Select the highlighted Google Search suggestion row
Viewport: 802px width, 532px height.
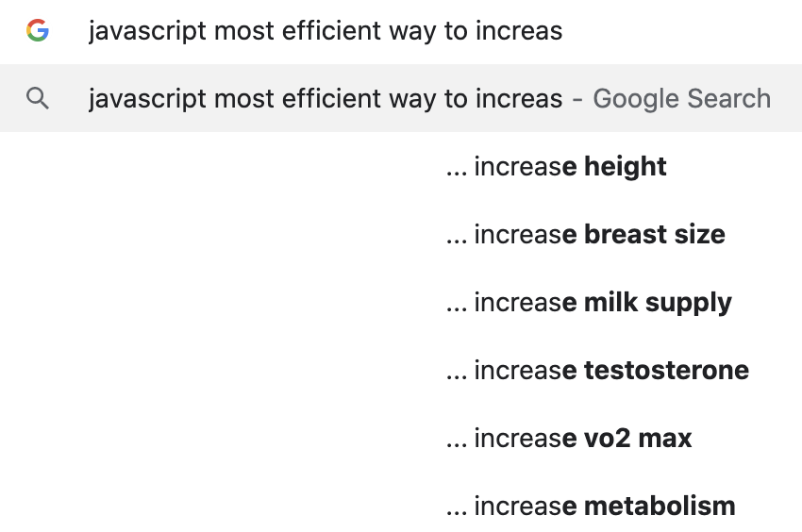click(401, 98)
